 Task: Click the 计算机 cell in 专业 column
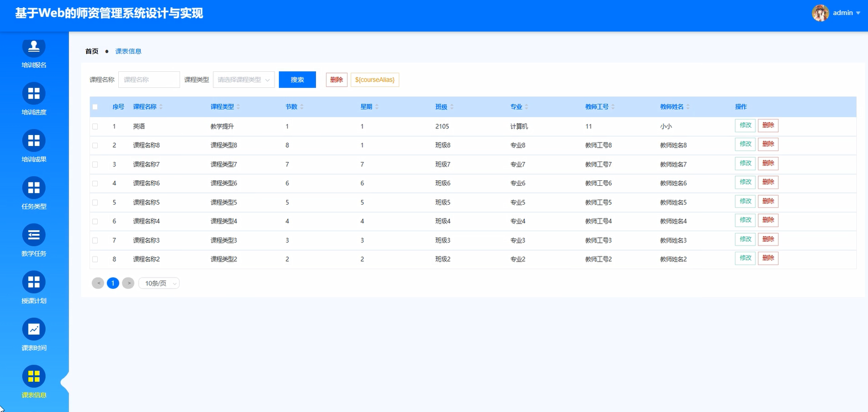point(519,127)
